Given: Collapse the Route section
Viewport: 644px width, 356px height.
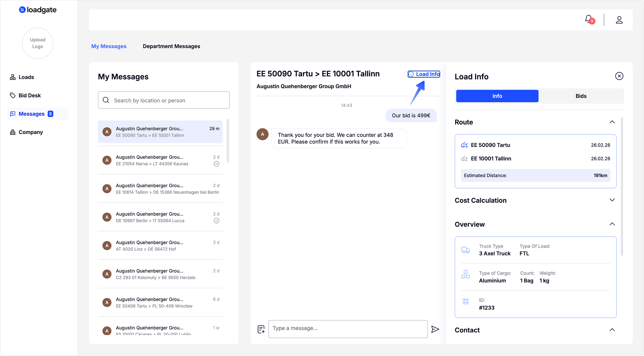Looking at the screenshot, I should 612,122.
